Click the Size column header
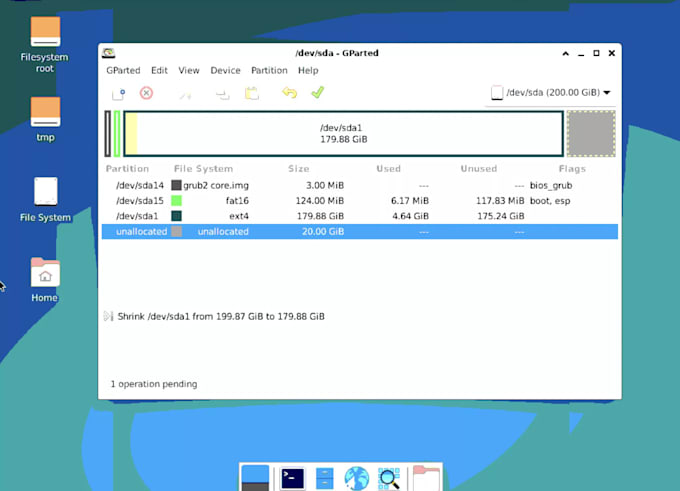The width and height of the screenshot is (680, 491). (298, 169)
